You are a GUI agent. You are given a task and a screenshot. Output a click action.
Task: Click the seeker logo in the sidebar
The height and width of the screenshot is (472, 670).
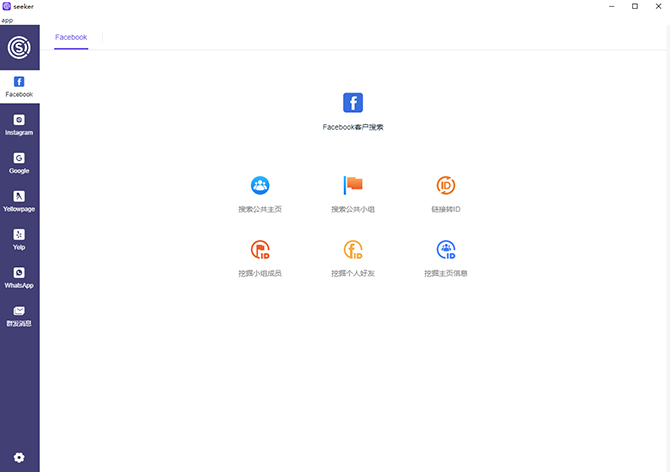pos(19,47)
